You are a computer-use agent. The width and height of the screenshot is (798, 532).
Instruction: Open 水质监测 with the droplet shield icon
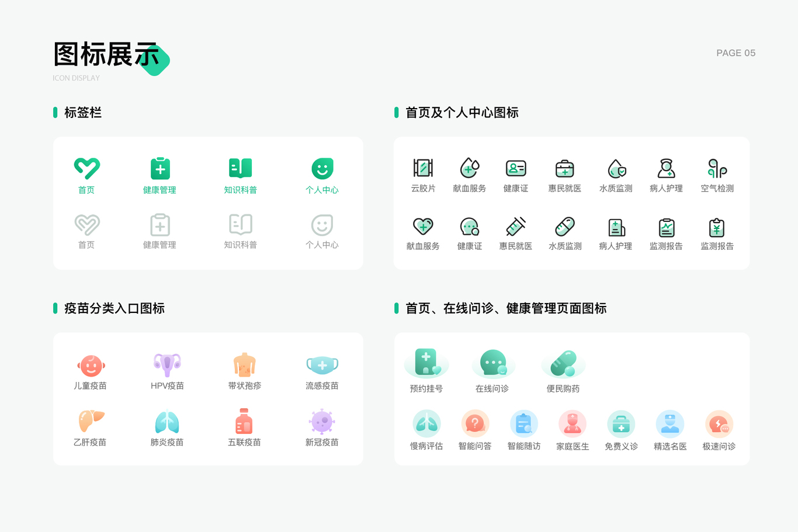[616, 168]
